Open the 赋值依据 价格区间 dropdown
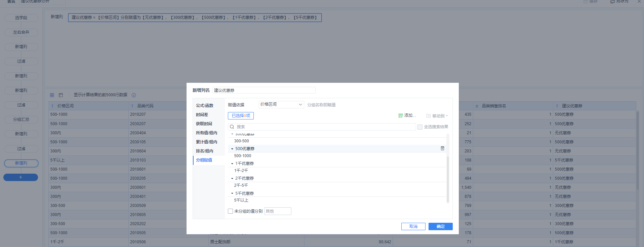Image resolution: width=644 pixels, height=247 pixels. pyautogui.click(x=281, y=105)
